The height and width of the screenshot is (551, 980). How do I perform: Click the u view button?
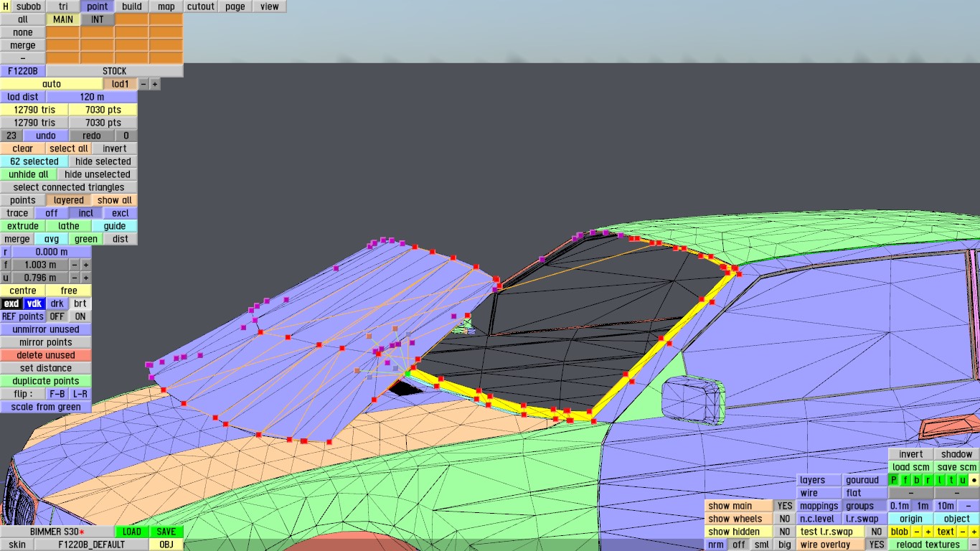coord(963,480)
